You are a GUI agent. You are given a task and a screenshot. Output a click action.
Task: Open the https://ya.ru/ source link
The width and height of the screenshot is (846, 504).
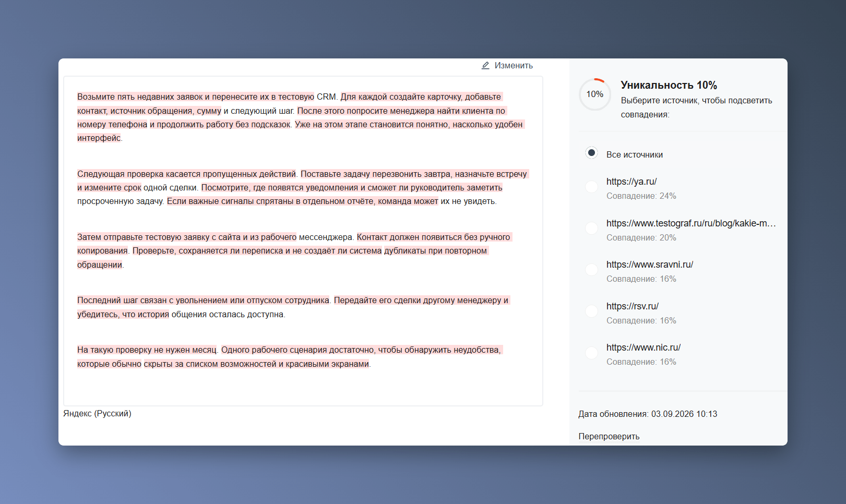click(x=631, y=182)
